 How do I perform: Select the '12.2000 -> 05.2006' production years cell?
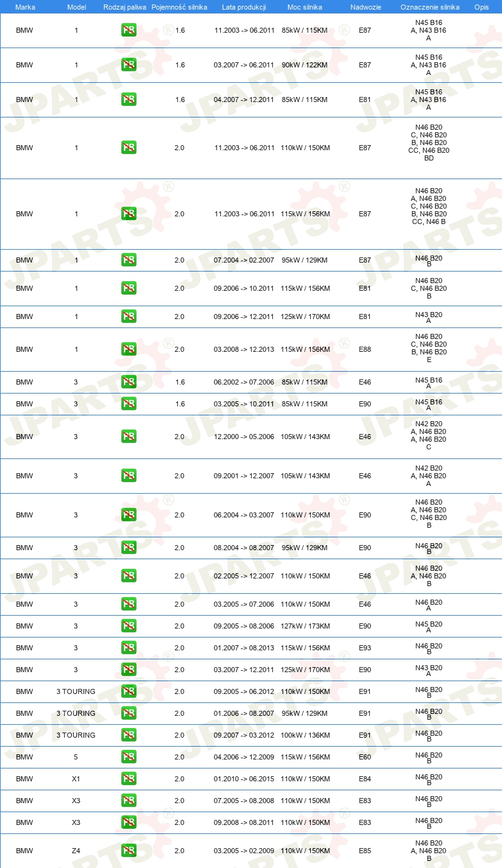(x=244, y=437)
